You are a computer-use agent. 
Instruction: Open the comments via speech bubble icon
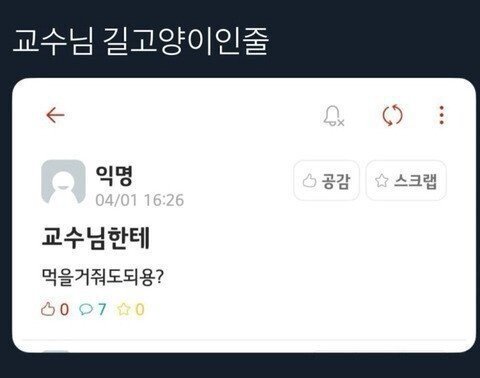click(86, 310)
